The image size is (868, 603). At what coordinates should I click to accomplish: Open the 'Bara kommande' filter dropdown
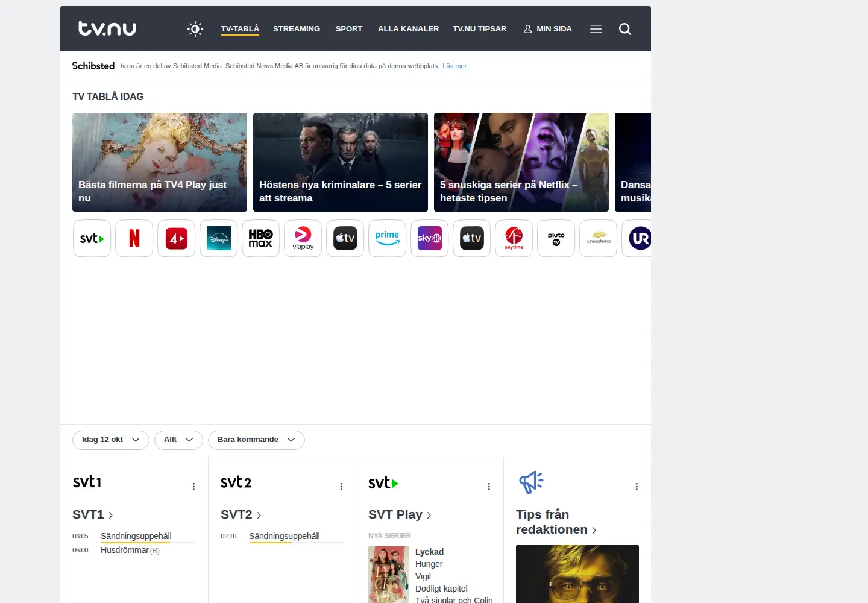256,440
